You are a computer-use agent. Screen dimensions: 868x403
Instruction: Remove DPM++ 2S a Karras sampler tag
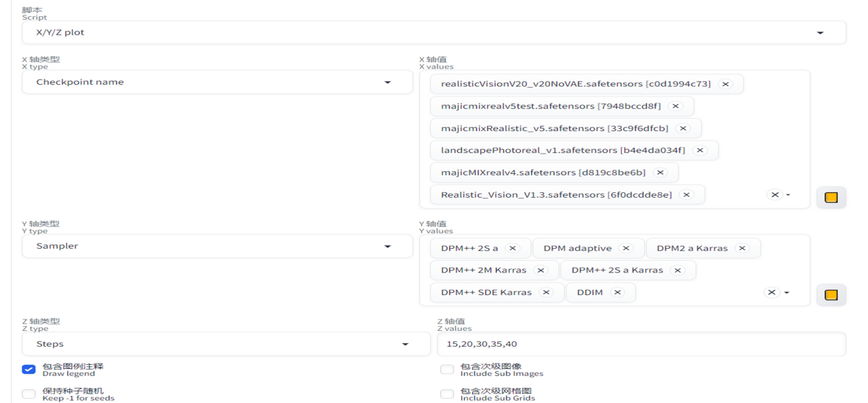click(678, 270)
